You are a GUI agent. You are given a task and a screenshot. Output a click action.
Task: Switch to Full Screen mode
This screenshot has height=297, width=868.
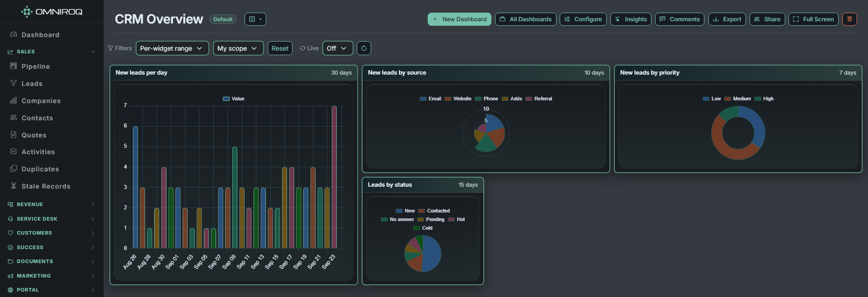coord(814,19)
